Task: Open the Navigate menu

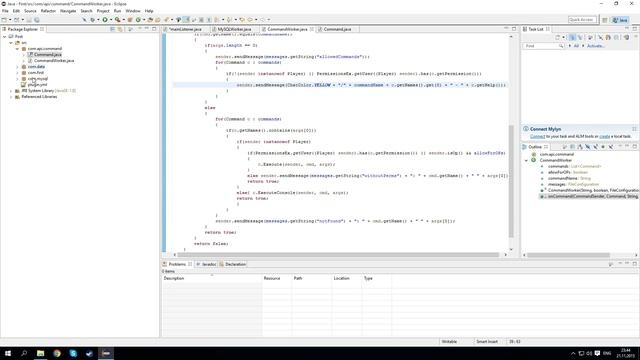Action: pos(68,11)
